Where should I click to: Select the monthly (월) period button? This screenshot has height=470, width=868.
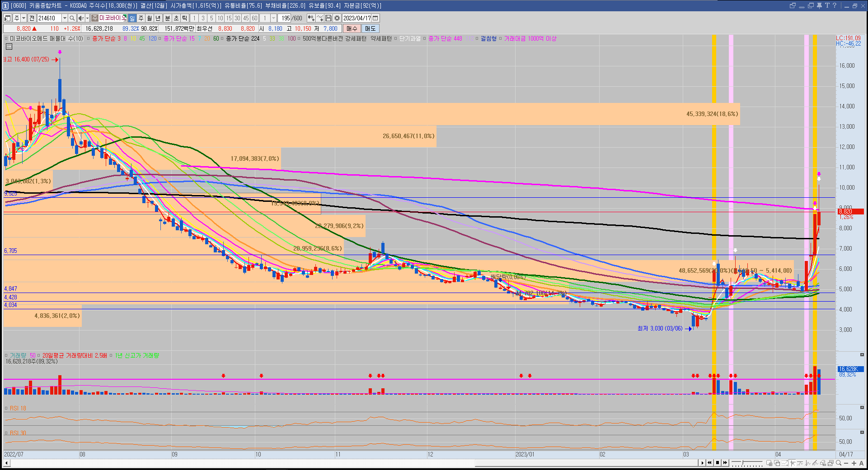149,18
